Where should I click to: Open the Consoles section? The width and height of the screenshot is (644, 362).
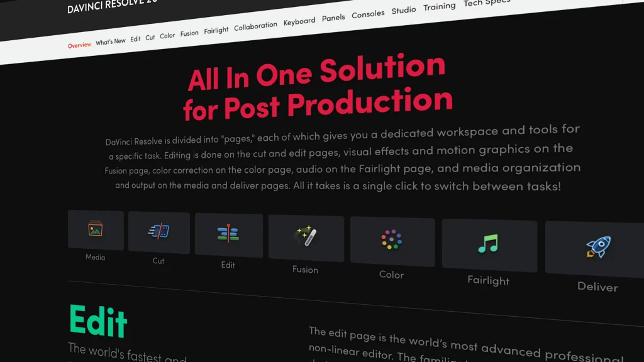[368, 14]
